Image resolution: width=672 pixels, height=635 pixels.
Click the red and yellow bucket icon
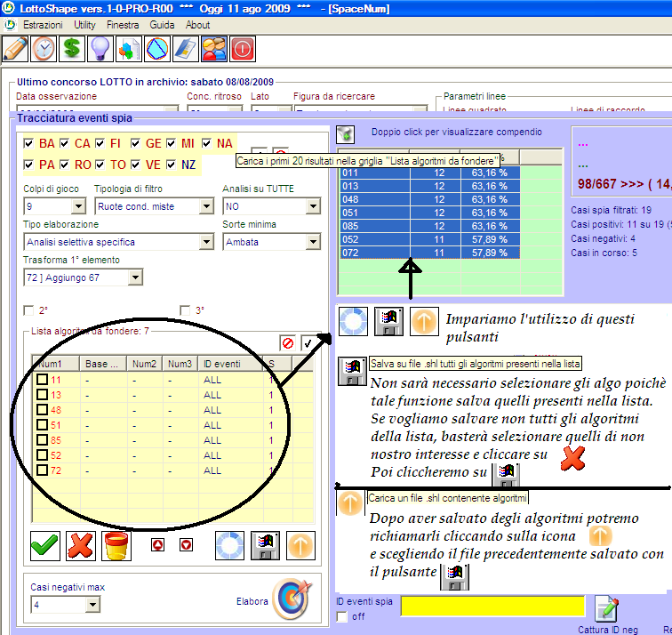116,546
